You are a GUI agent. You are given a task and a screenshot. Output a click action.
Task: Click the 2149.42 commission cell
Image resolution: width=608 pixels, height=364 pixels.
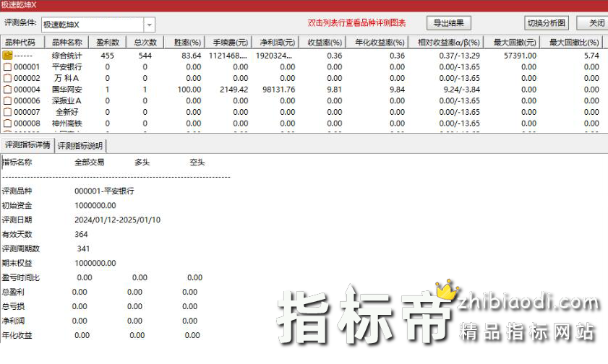(234, 90)
